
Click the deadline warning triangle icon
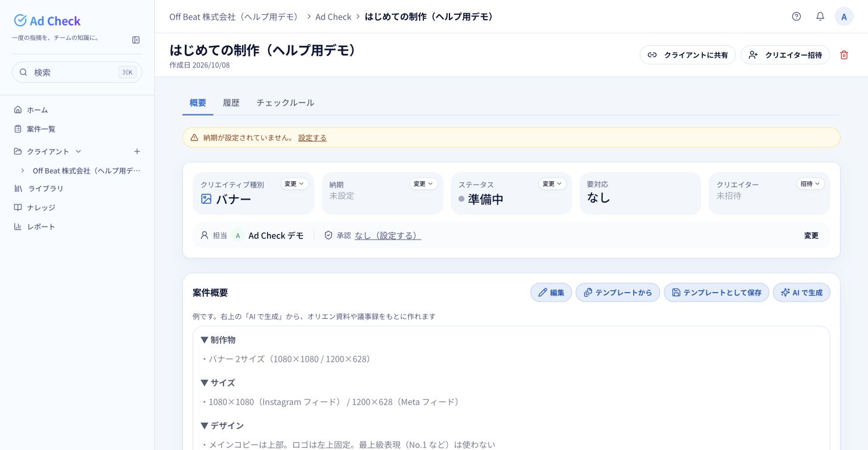(x=194, y=138)
